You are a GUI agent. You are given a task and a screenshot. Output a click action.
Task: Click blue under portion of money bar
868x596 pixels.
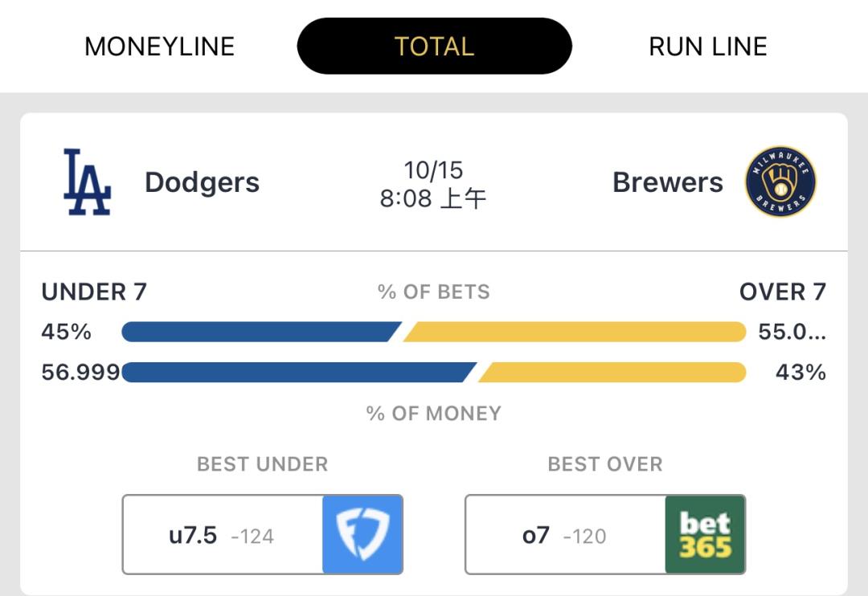297,373
